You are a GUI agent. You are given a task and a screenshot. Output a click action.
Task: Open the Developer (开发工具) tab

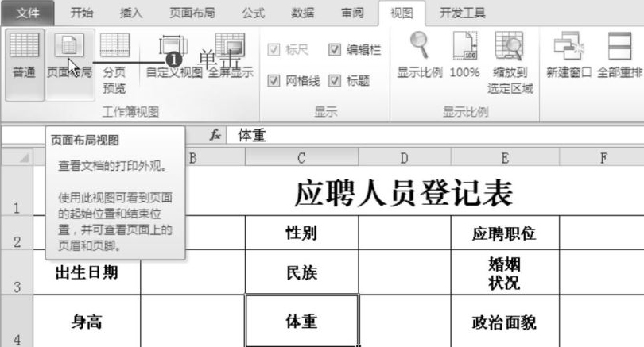[463, 13]
